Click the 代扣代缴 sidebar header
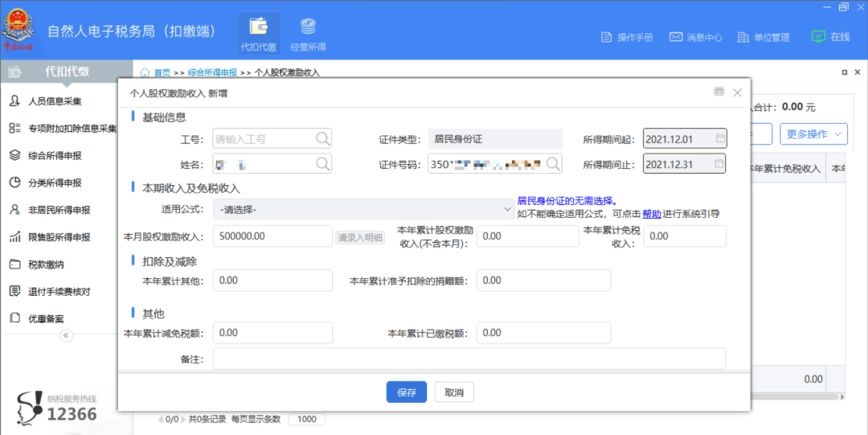The image size is (868, 435). tap(67, 72)
